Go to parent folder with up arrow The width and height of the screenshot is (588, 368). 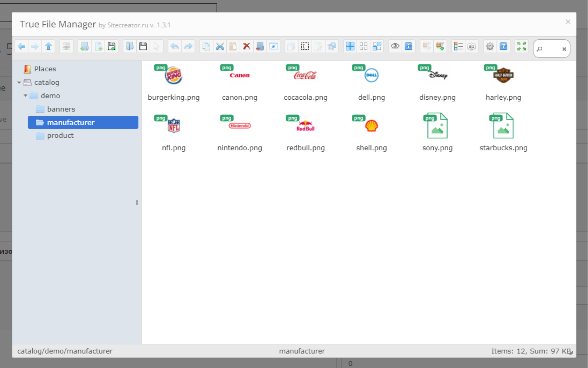click(x=49, y=46)
